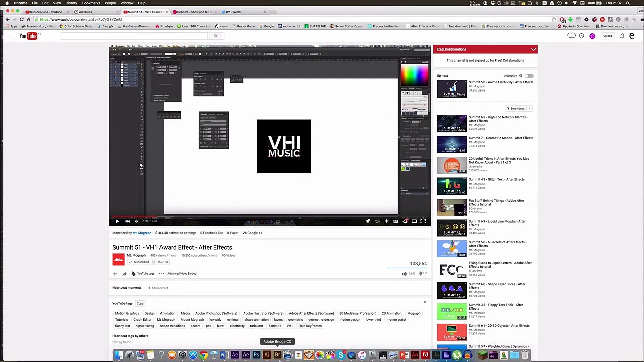
Task: Open Adobe Illustrator from the Dock
Action: [x=267, y=355]
